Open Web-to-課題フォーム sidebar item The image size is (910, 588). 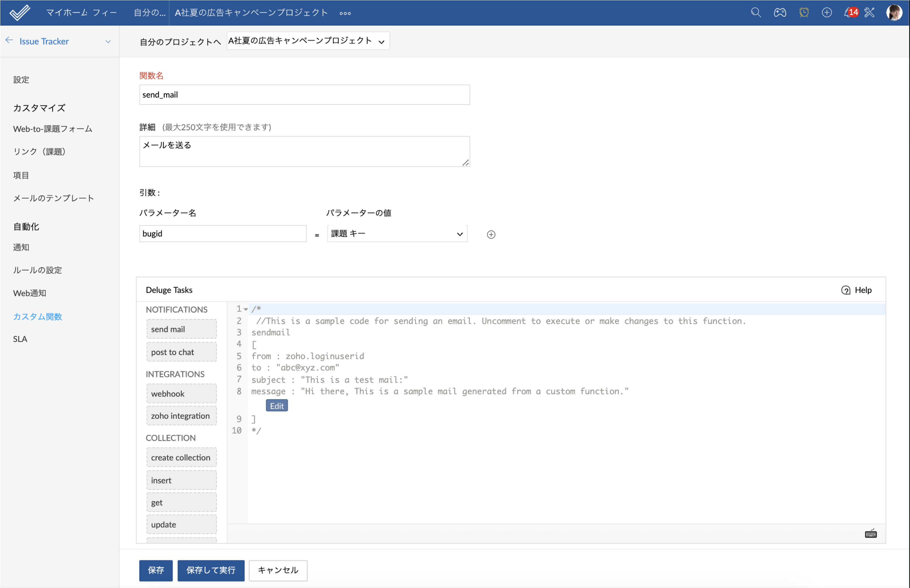[53, 129]
